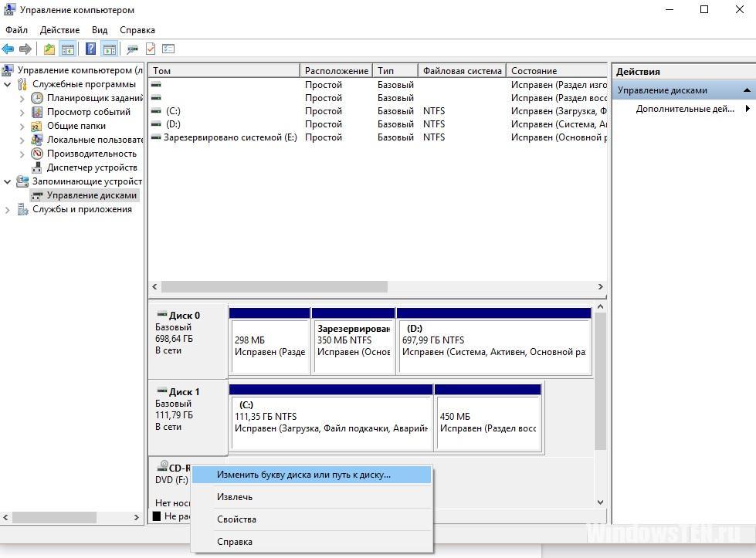The image size is (756, 558).
Task: Expand the Просмотр событий node
Action: pos(22,112)
